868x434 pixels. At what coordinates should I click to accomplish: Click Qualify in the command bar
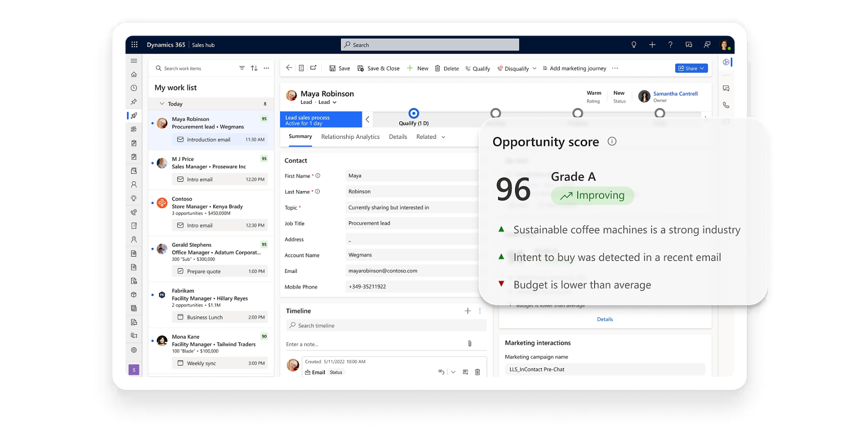click(478, 68)
